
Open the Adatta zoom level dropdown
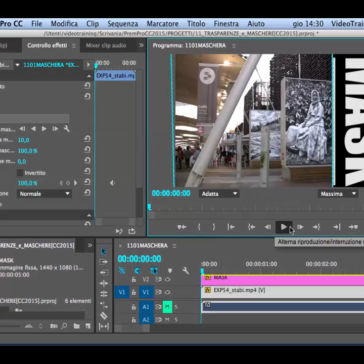219,194
